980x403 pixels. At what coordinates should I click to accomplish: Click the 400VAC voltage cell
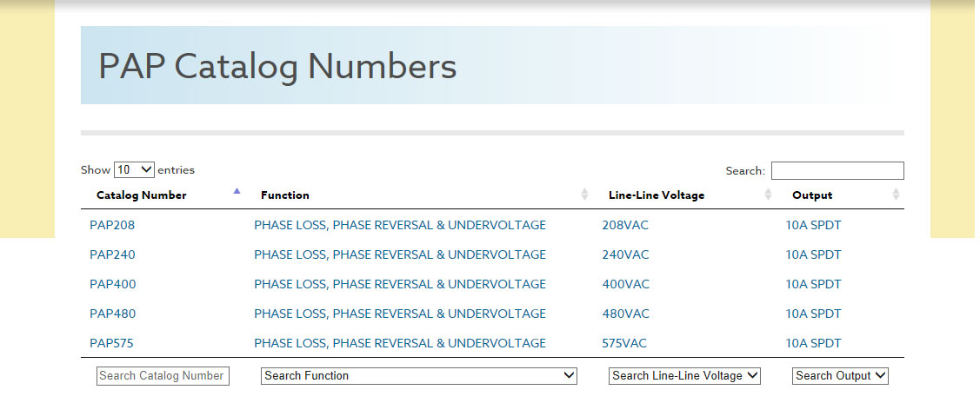(625, 284)
